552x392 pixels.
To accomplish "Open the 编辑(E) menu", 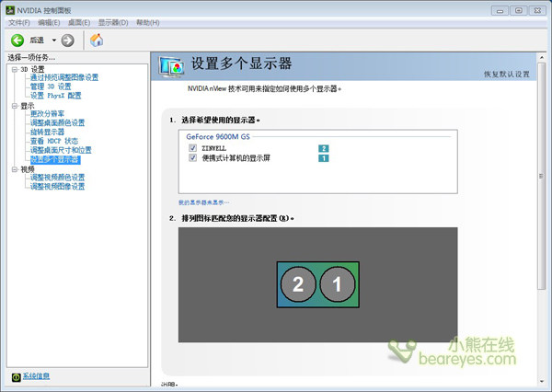I will [x=49, y=23].
